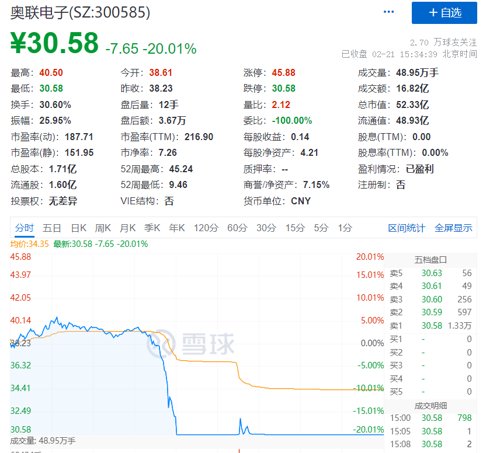Click 全屏显示 fullscreen link
Viewport: 500px width, 453px height.
coord(453,228)
